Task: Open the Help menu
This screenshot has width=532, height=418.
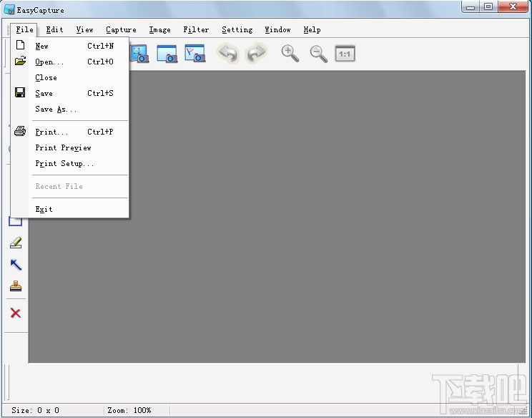Action: tap(312, 30)
